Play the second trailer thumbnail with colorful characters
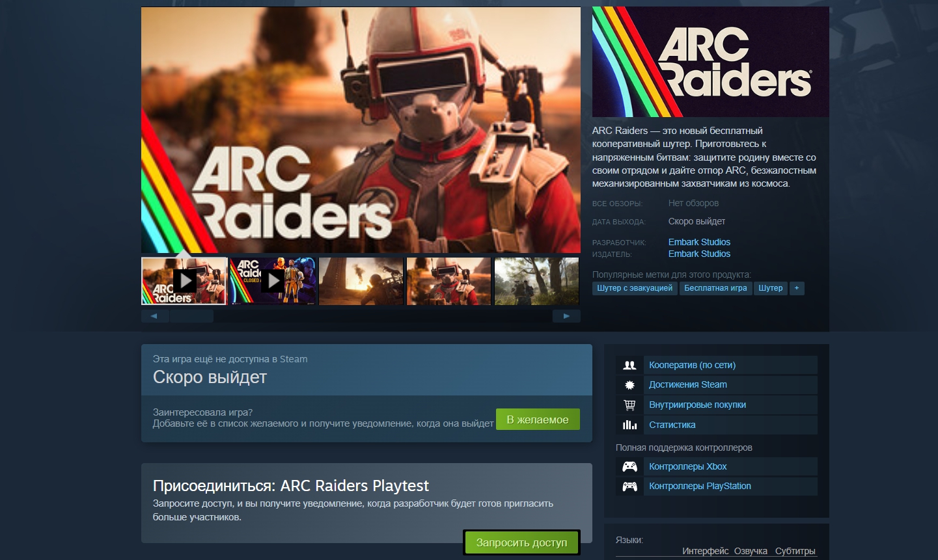This screenshot has height=560, width=938. (x=273, y=281)
